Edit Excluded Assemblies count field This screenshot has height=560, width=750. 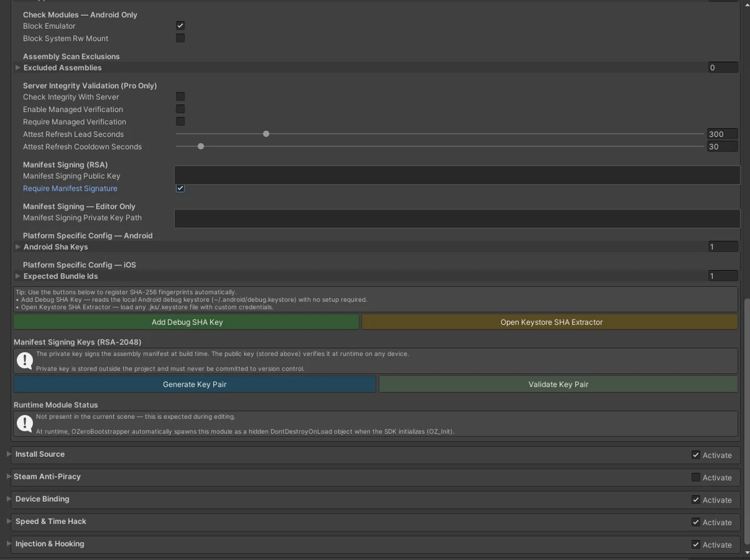point(722,67)
